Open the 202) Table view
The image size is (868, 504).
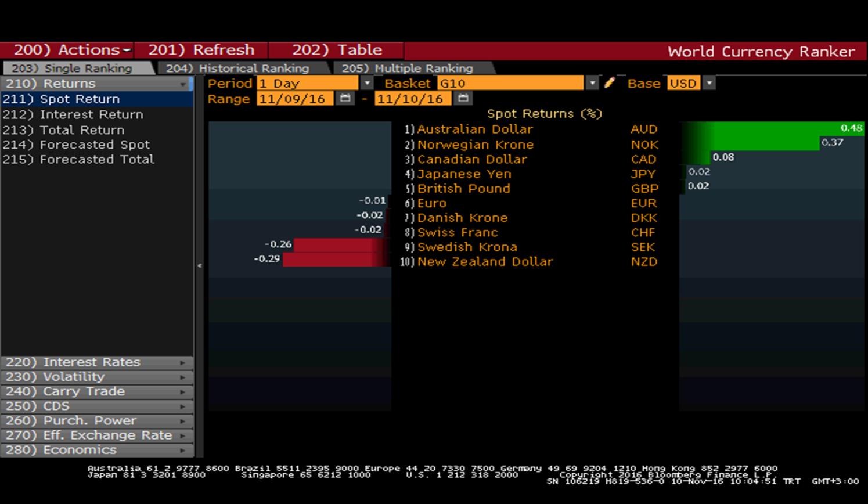click(x=337, y=50)
